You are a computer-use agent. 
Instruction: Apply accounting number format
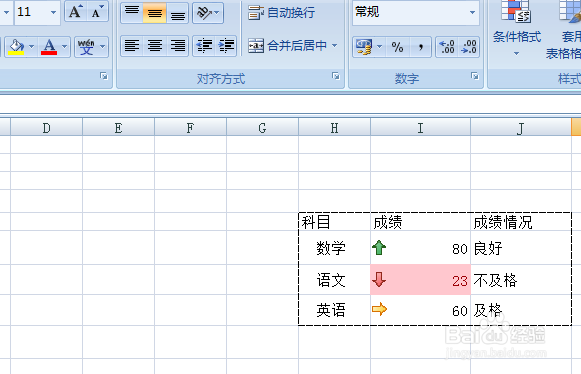pos(363,47)
